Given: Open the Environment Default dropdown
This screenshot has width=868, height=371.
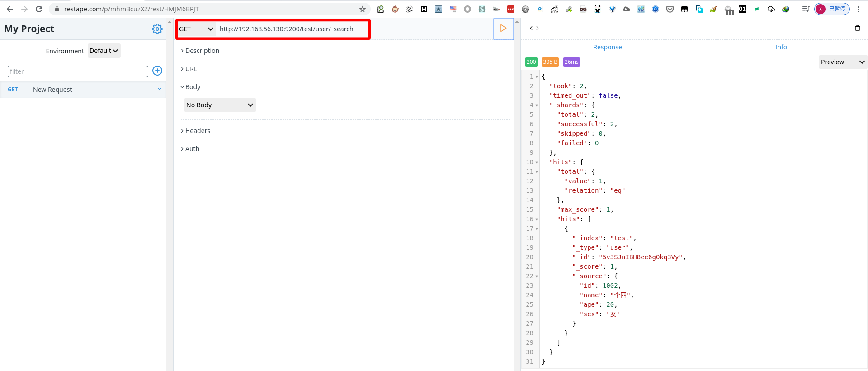Looking at the screenshot, I should [104, 51].
